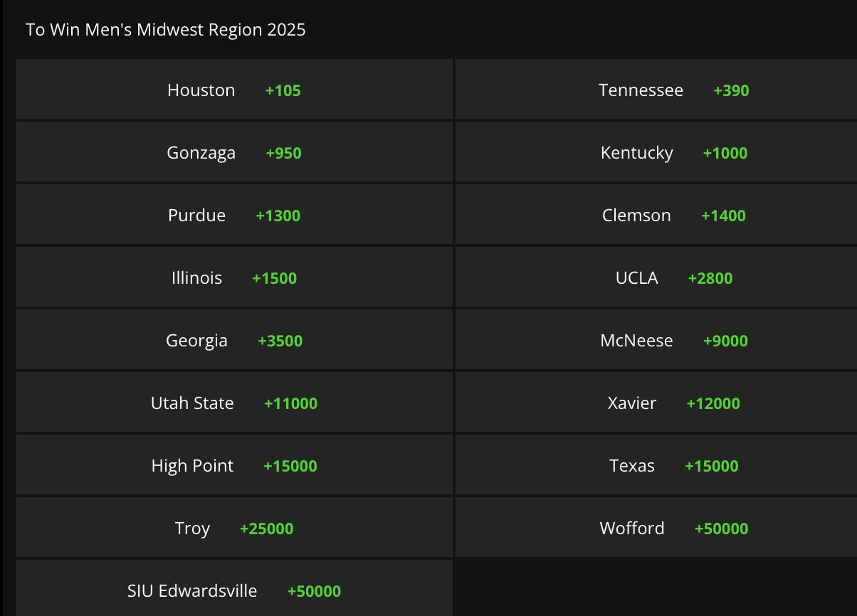Select Houston at +105 odds

(x=234, y=90)
